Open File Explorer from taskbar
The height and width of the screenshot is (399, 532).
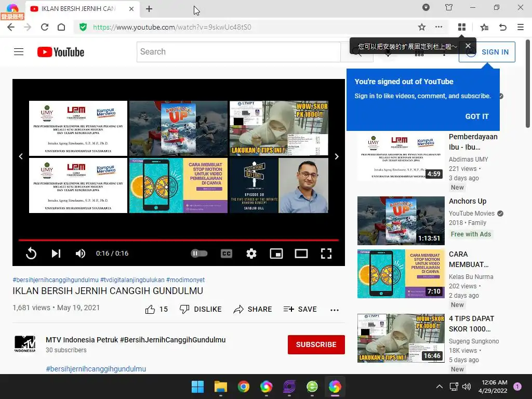tap(220, 387)
